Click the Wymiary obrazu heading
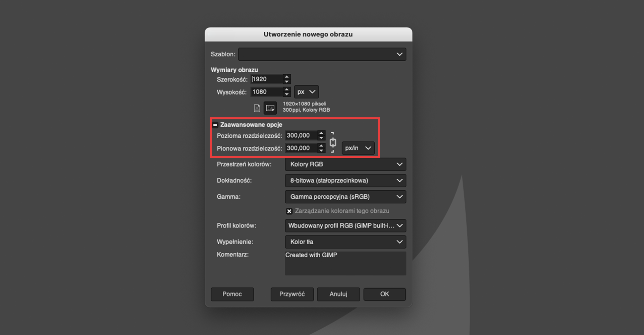The image size is (644, 335). click(234, 70)
